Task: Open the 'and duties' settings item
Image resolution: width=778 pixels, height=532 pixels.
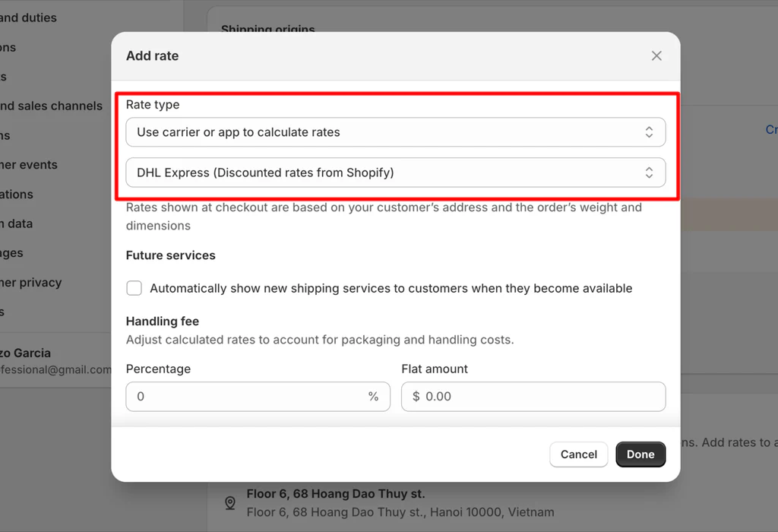Action: coord(28,18)
